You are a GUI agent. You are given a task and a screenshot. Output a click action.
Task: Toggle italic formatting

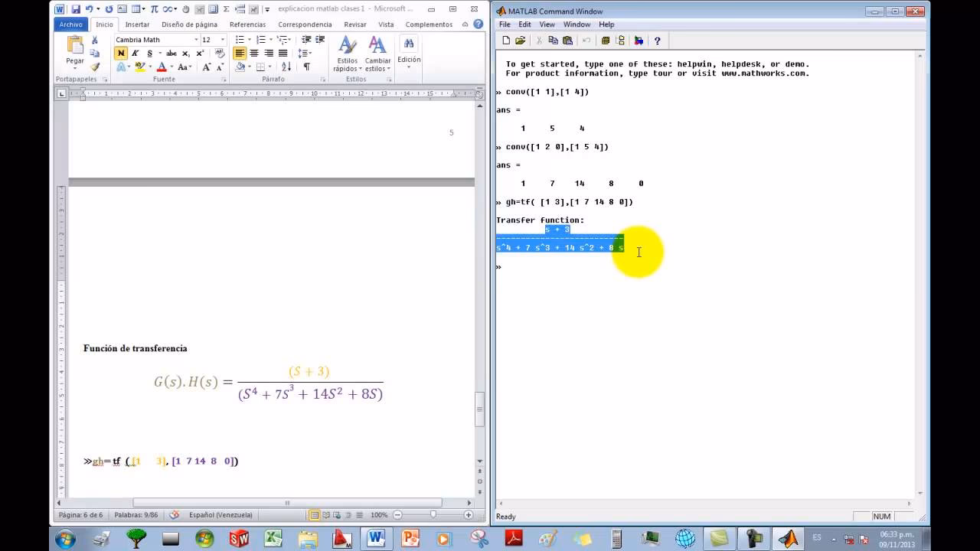point(136,53)
